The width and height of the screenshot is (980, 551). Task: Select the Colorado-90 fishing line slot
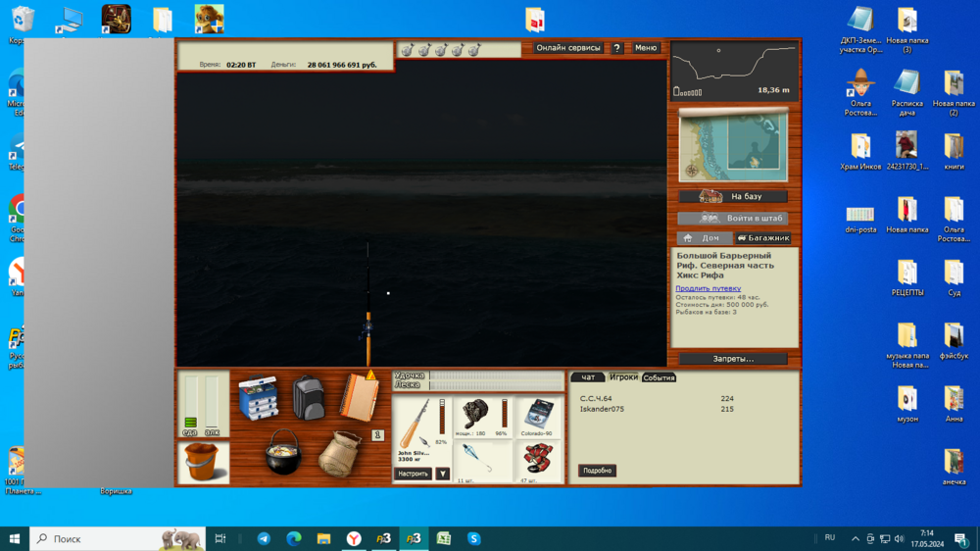[537, 417]
